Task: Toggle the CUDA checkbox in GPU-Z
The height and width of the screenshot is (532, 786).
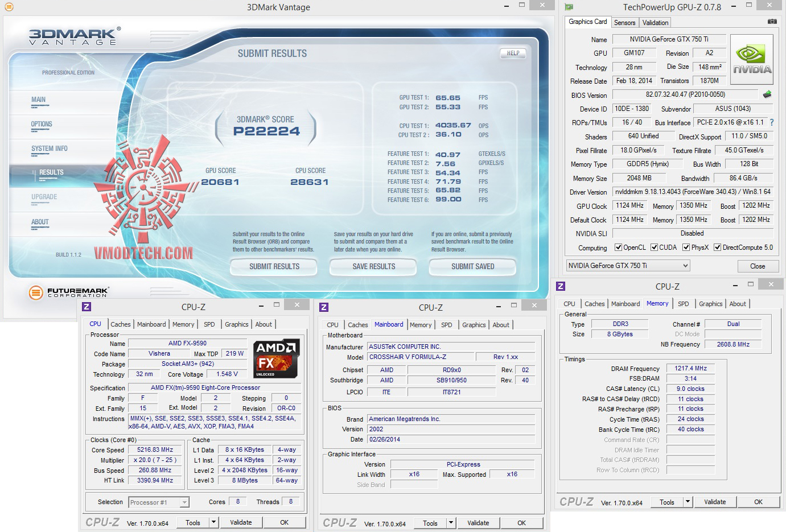Action: click(x=654, y=248)
